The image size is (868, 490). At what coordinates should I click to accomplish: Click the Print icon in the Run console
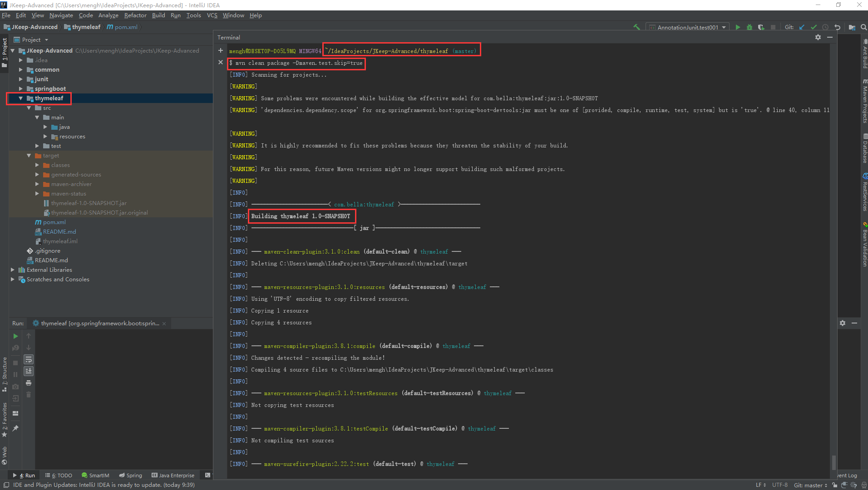pos(29,383)
